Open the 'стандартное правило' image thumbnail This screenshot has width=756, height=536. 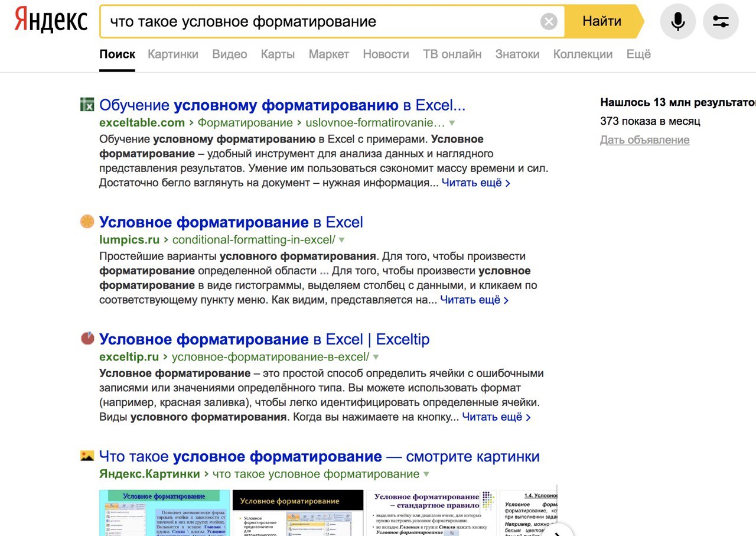[432, 512]
